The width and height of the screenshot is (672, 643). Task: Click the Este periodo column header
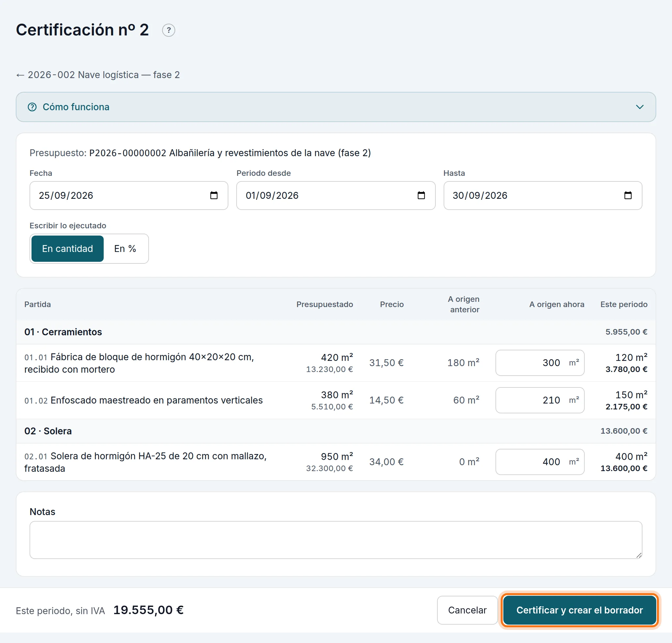(x=624, y=304)
